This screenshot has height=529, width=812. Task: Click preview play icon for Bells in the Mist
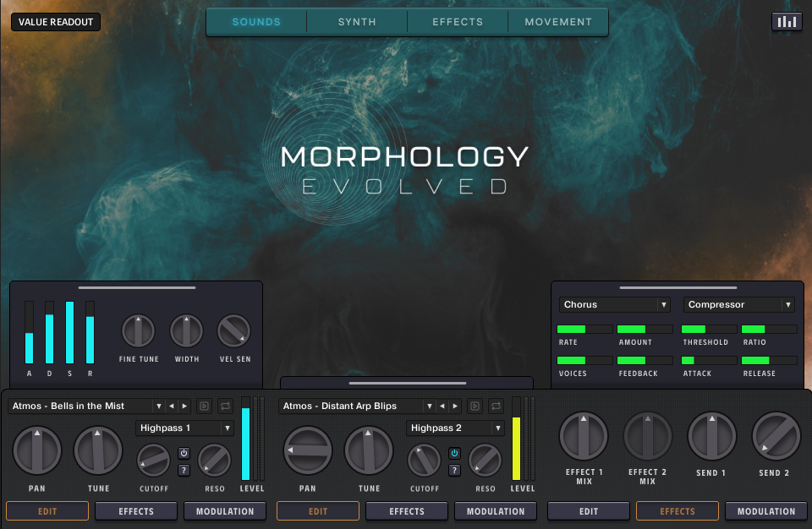[x=205, y=406]
